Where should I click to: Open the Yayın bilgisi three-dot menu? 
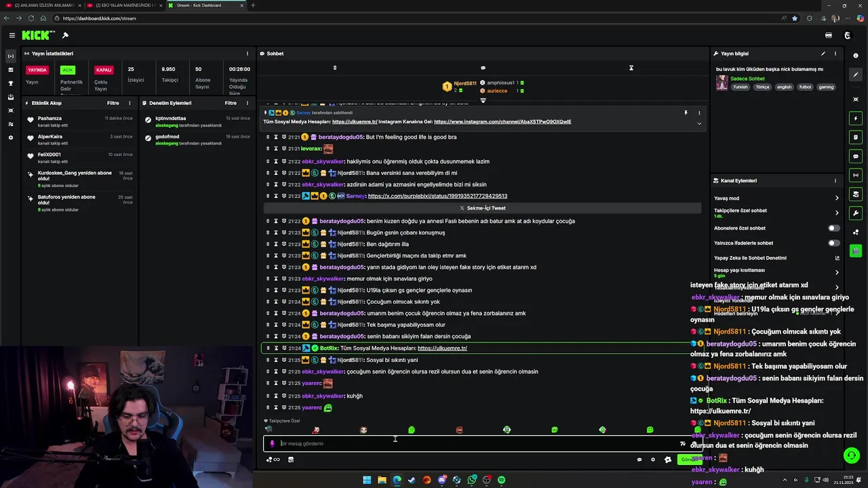click(x=835, y=54)
